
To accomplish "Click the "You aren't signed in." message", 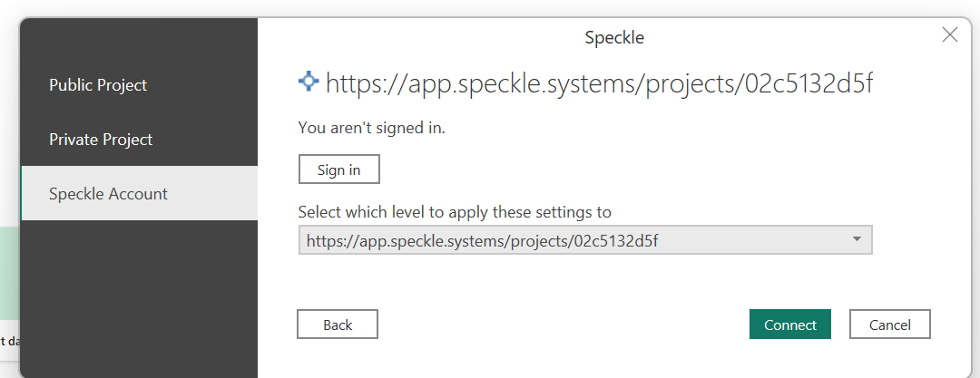I will tap(372, 129).
